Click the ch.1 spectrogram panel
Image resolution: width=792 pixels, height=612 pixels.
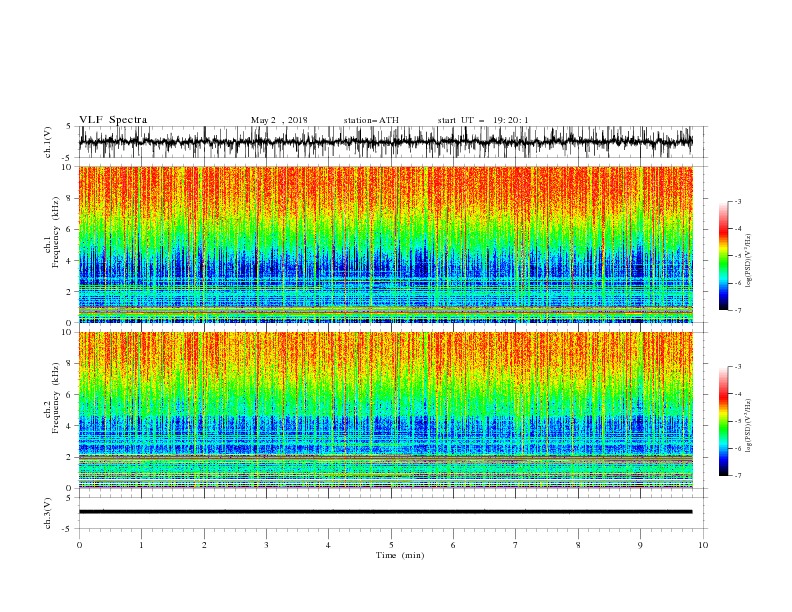pyautogui.click(x=385, y=244)
